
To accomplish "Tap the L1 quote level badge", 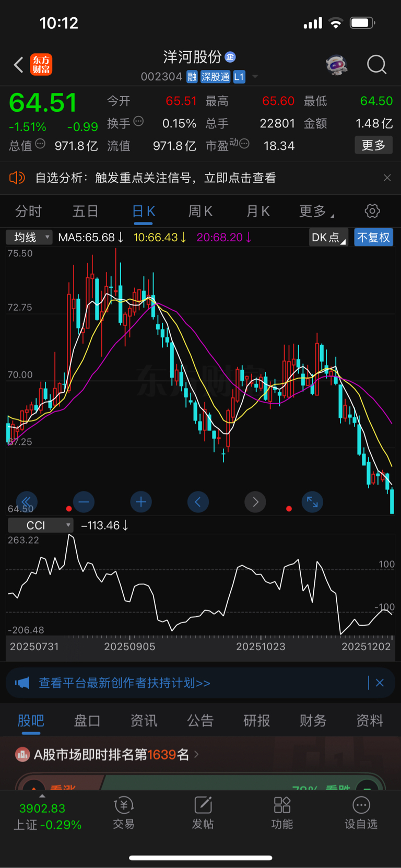I will pos(239,77).
